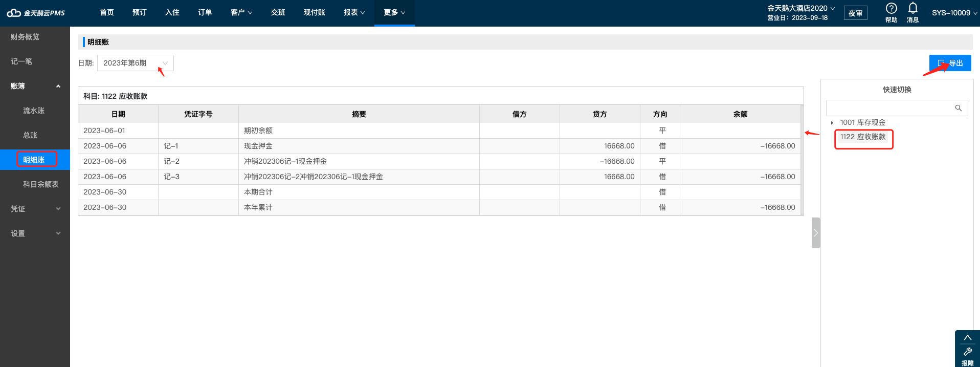Click the 余额 column header
Image resolution: width=980 pixels, height=367 pixels.
[x=740, y=114]
